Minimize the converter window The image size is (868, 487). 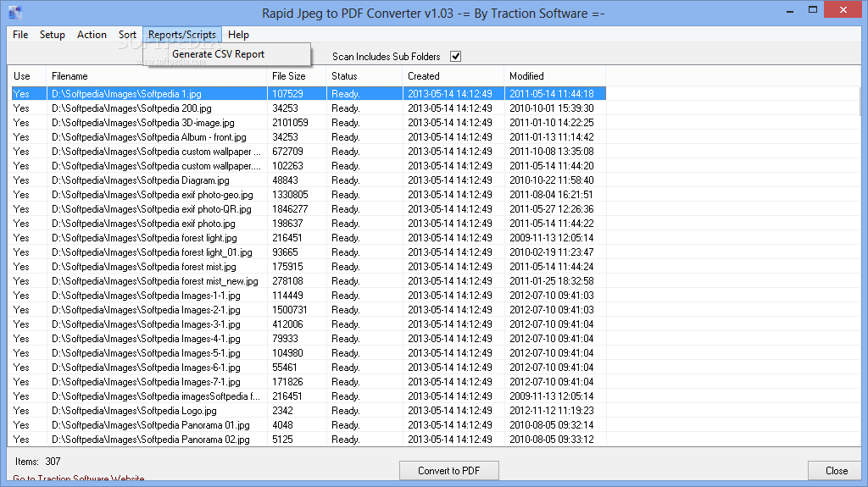pyautogui.click(x=790, y=10)
